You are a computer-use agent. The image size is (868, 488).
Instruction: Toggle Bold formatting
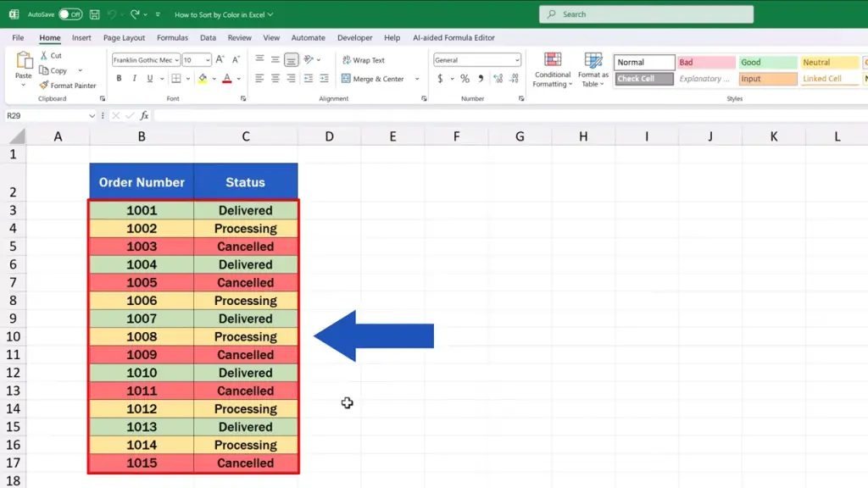pyautogui.click(x=119, y=79)
